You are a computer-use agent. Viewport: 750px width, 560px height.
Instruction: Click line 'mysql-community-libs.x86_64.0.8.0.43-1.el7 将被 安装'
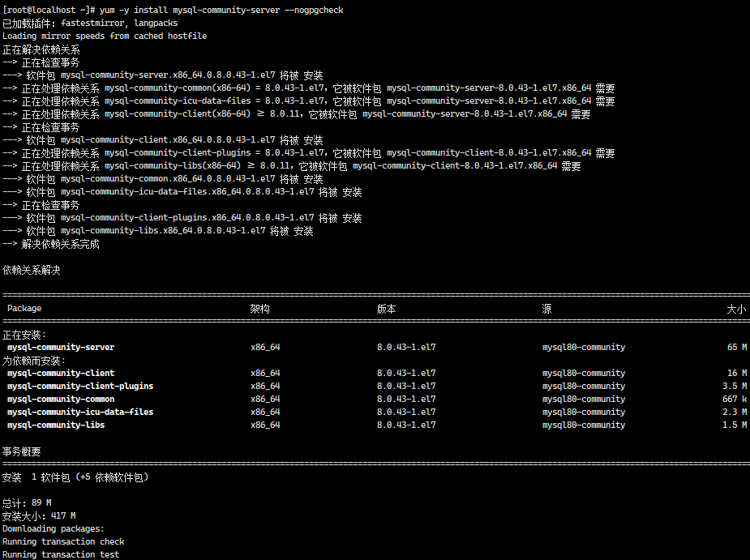coord(158,230)
